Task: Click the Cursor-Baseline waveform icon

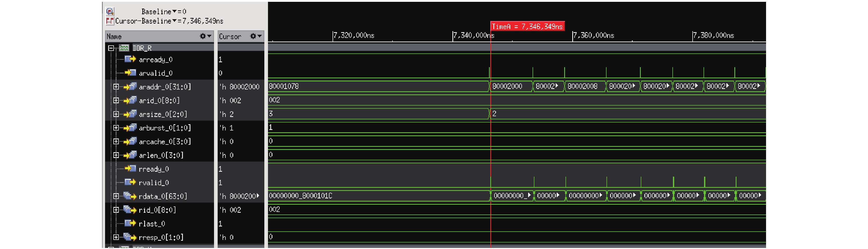Action: tap(110, 21)
